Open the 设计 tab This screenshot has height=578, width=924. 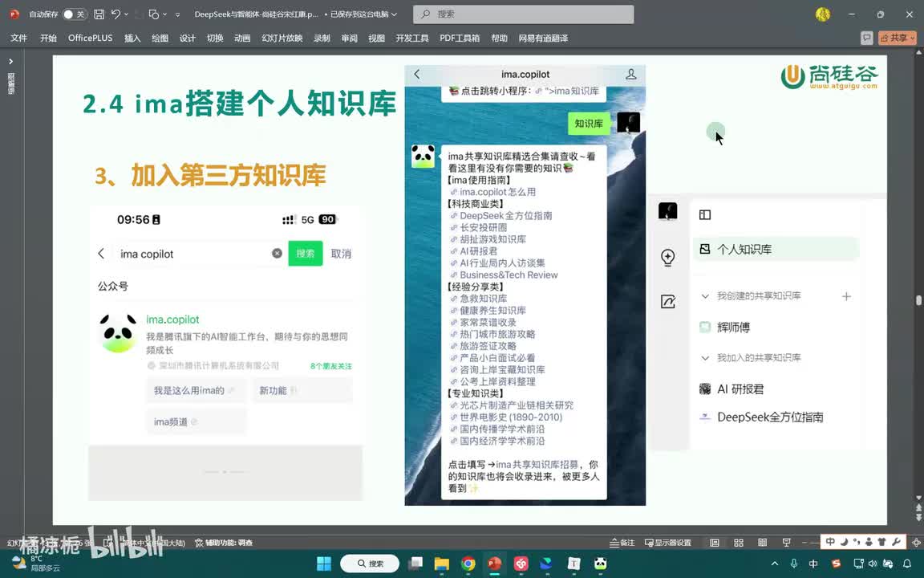[x=188, y=38]
